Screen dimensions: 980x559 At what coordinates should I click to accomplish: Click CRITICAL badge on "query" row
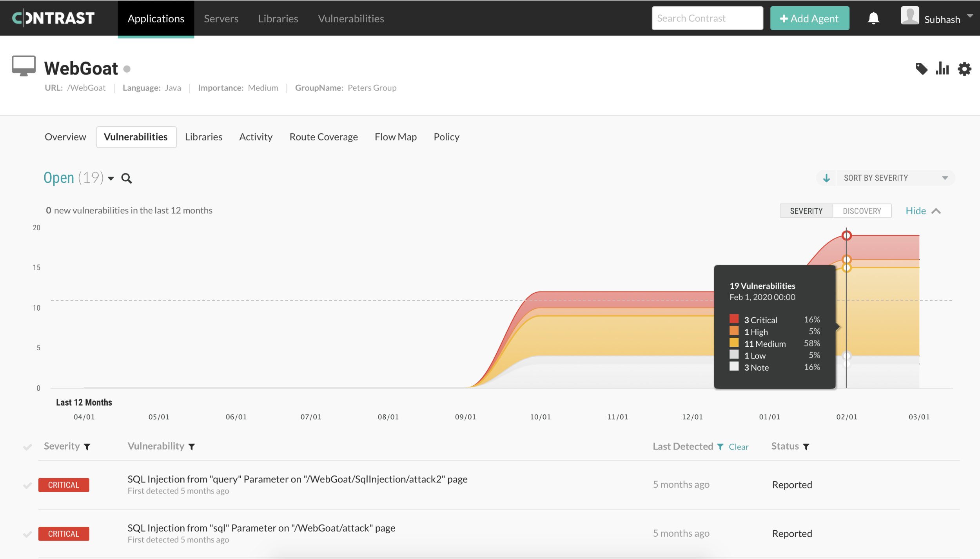point(64,485)
